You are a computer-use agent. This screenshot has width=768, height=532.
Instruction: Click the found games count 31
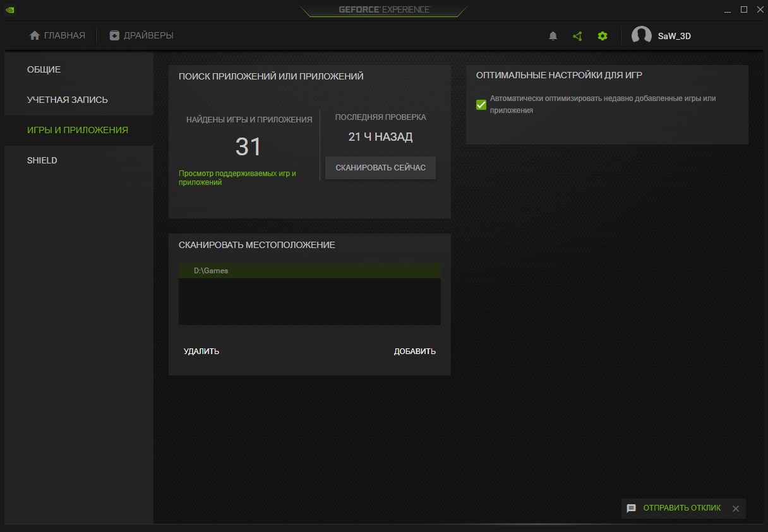248,146
